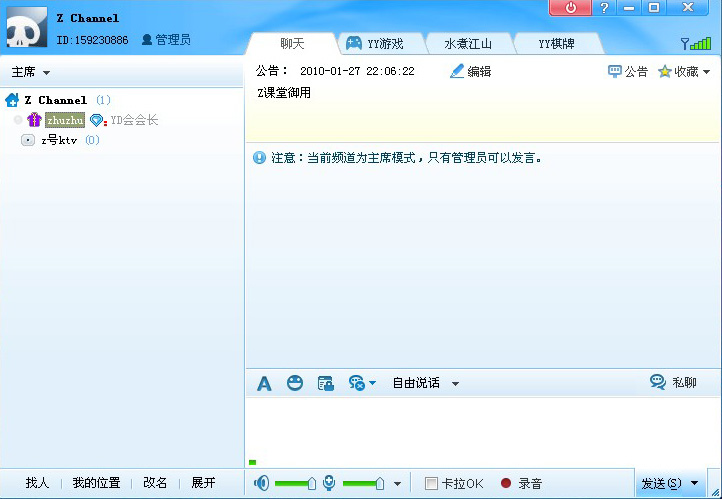Click the YD会会长 title text
The height and width of the screenshot is (499, 722).
[134, 120]
